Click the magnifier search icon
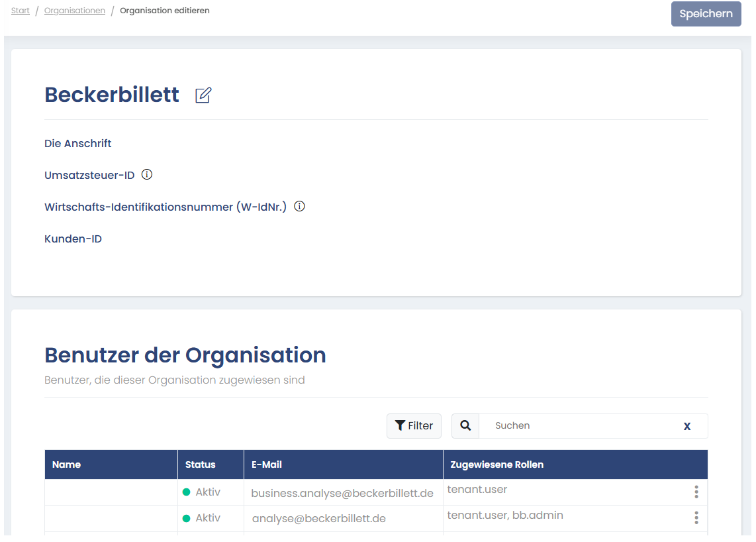Viewport: 756px width, 542px height. 465,426
